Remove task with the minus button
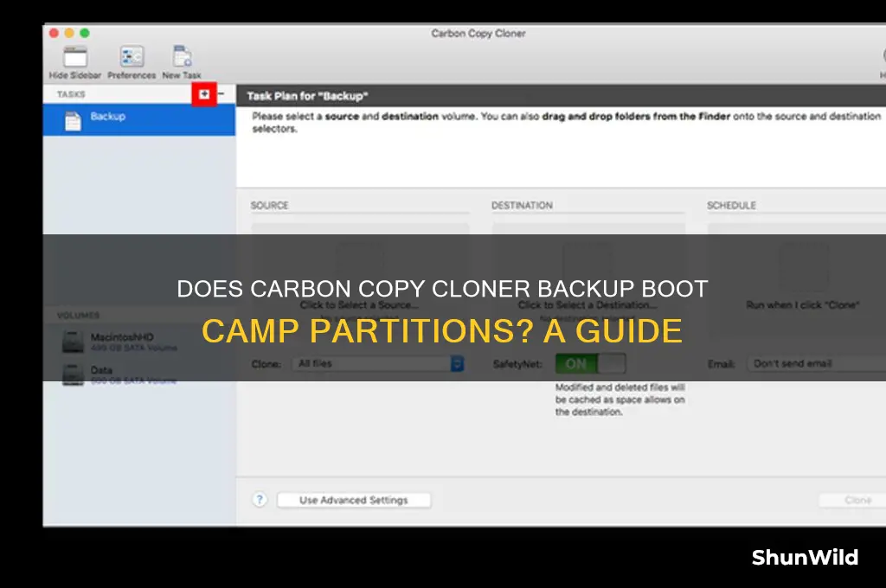This screenshot has width=886, height=588. [x=221, y=93]
